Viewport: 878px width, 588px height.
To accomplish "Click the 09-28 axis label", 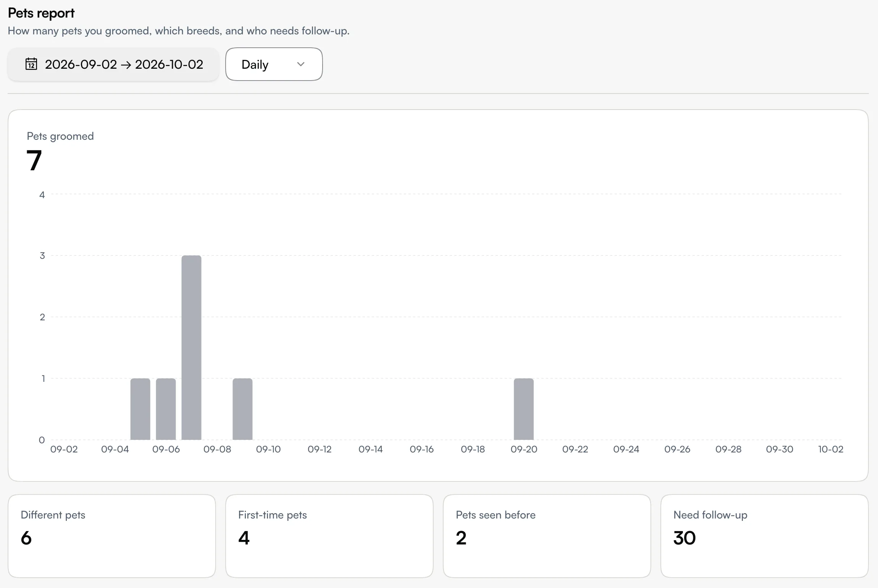I will [x=728, y=449].
